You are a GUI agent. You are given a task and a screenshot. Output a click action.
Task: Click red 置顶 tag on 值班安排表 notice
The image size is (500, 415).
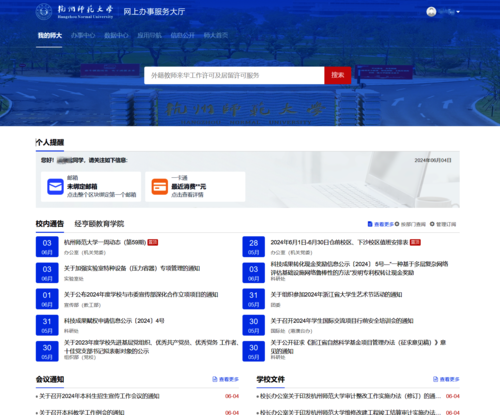(415, 242)
